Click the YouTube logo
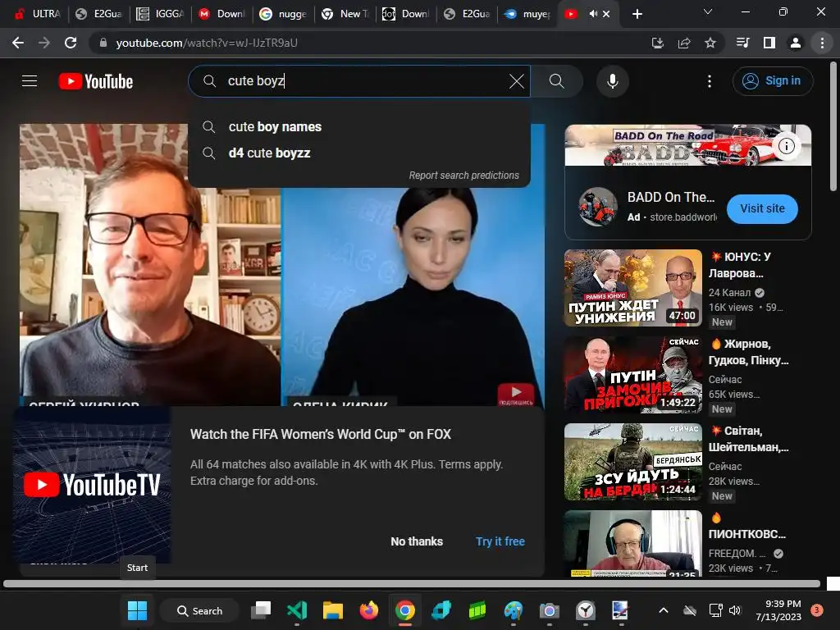Screen dimensions: 840x630 pos(96,81)
